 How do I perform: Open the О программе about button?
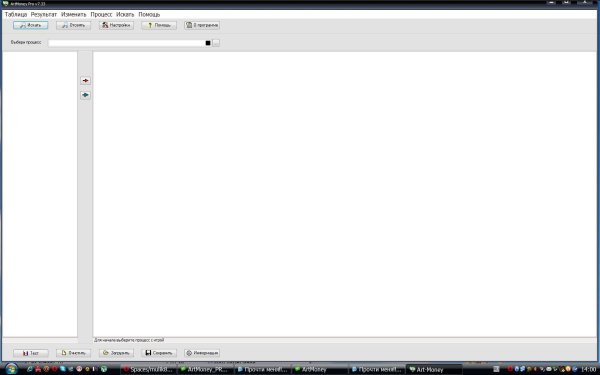coord(202,25)
